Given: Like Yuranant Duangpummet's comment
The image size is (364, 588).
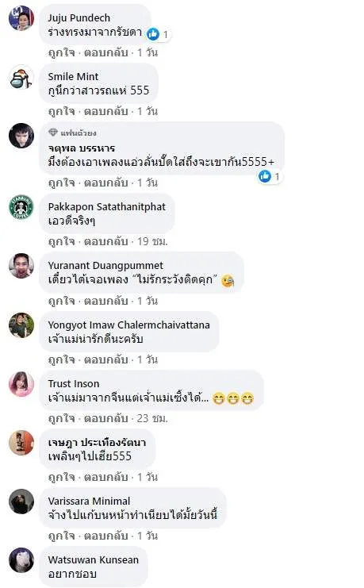Looking at the screenshot, I should pyautogui.click(x=62, y=301).
